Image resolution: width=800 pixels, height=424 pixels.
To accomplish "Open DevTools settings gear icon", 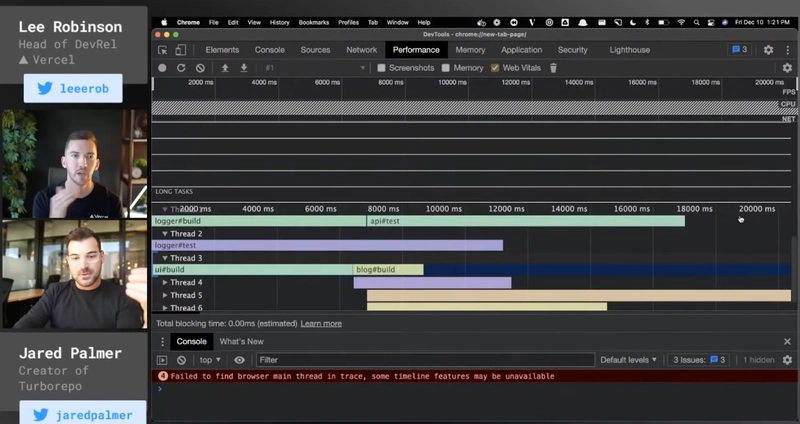I will click(x=768, y=50).
